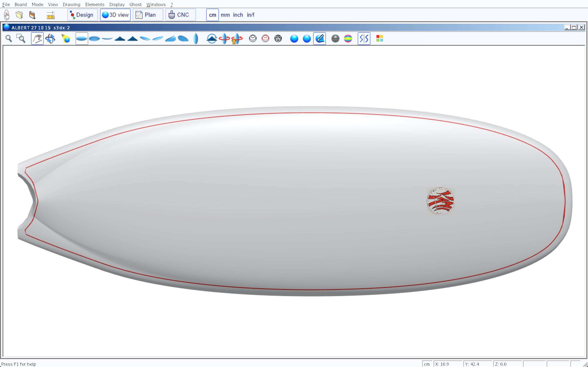This screenshot has width=588, height=367.
Task: Select the pan hand tool
Action: click(37, 39)
